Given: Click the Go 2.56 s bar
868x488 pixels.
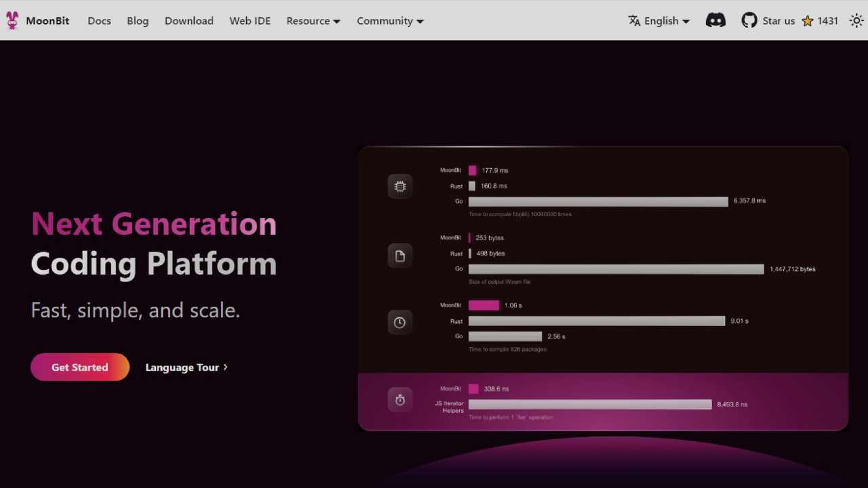Looking at the screenshot, I should tap(505, 336).
